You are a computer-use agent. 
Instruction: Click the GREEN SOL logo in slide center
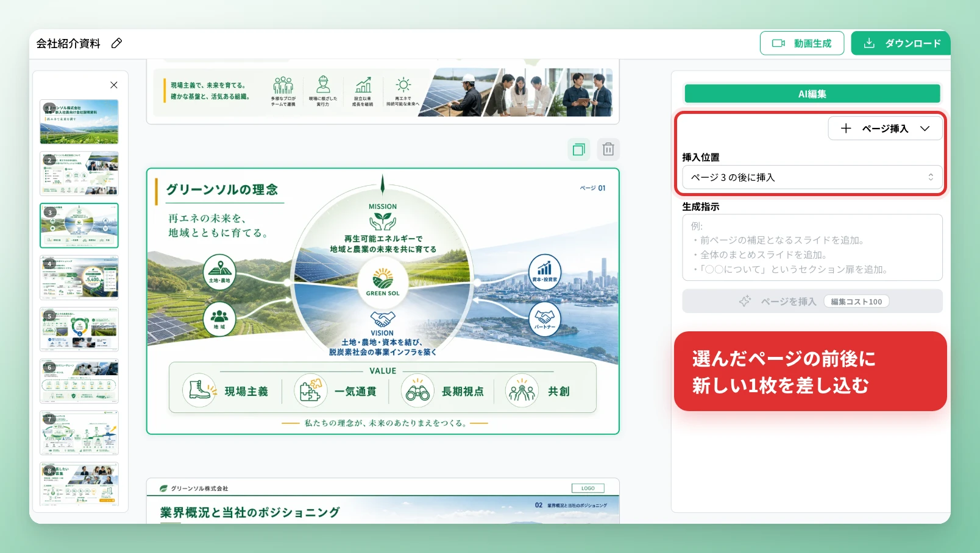coord(383,282)
